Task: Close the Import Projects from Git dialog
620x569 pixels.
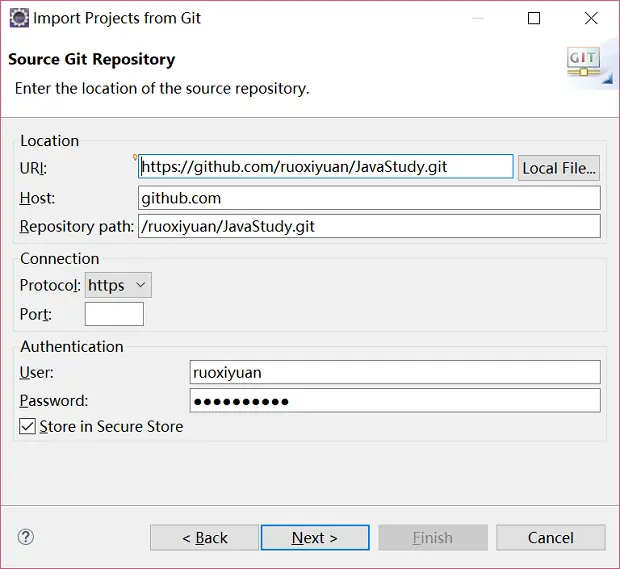Action: (591, 18)
